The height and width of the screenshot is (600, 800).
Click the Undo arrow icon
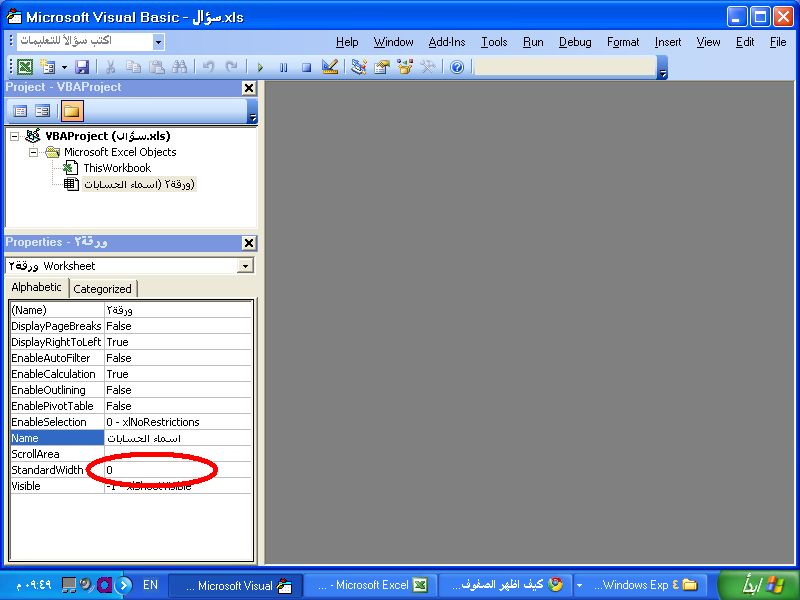click(x=208, y=67)
